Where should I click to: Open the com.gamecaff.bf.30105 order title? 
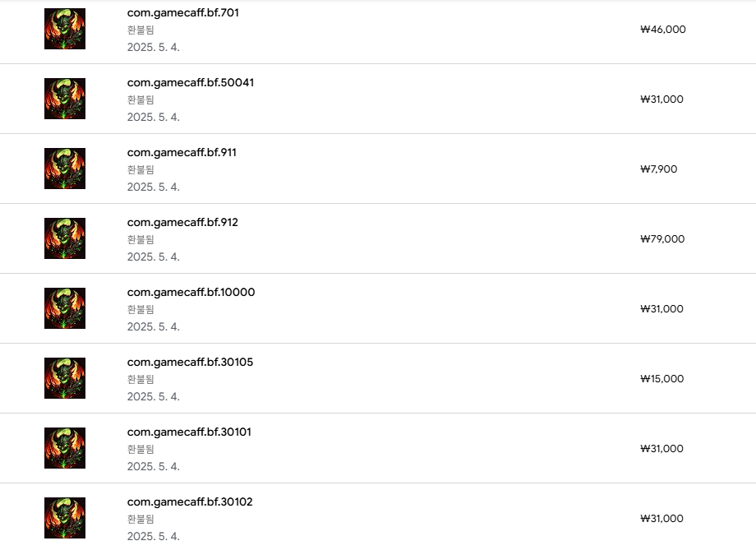pyautogui.click(x=190, y=363)
